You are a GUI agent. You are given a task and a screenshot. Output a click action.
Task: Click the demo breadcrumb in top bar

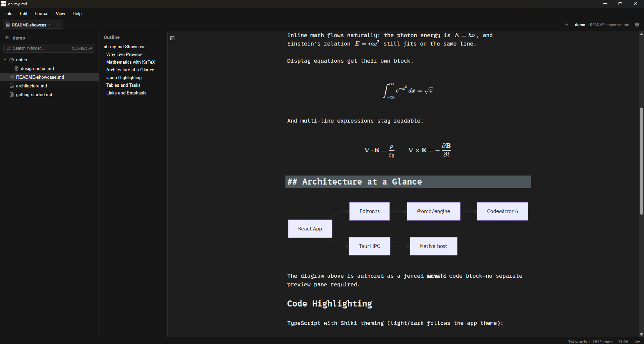(x=580, y=25)
